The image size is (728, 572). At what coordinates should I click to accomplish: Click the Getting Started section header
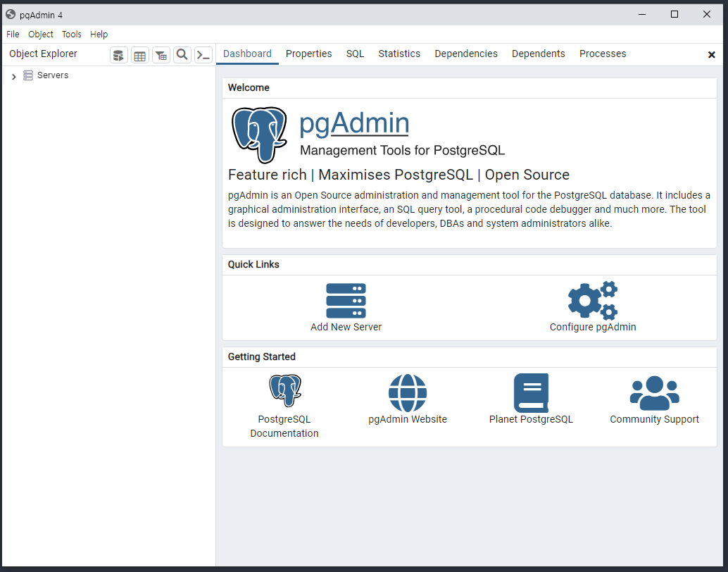261,357
